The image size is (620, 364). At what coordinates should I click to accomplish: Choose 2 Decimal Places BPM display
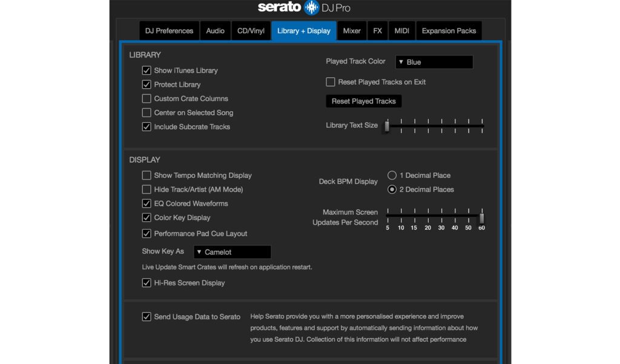coord(392,190)
